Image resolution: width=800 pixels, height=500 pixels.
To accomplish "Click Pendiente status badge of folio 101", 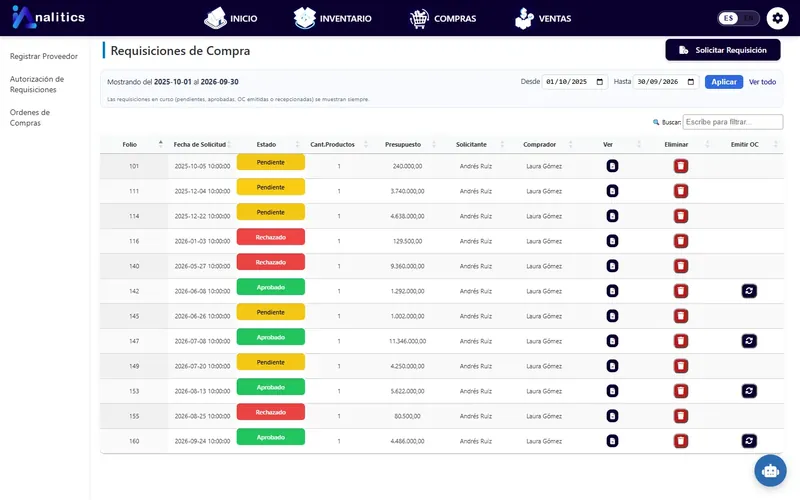I will tap(270, 162).
